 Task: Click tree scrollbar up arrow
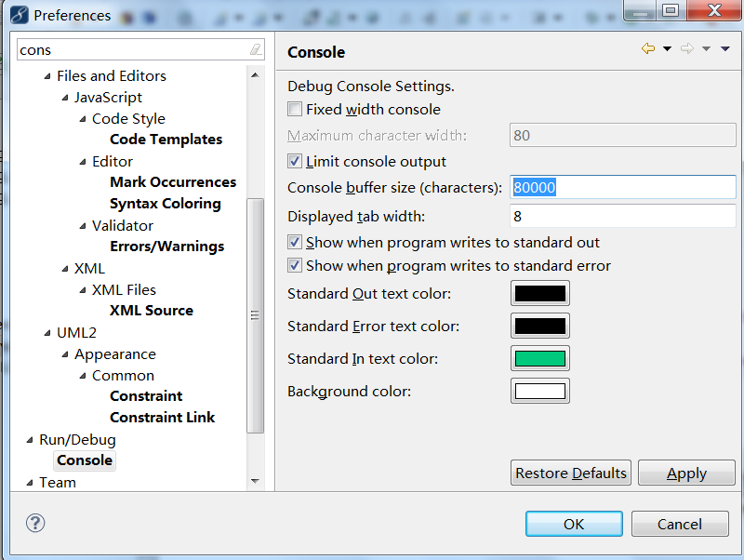255,75
